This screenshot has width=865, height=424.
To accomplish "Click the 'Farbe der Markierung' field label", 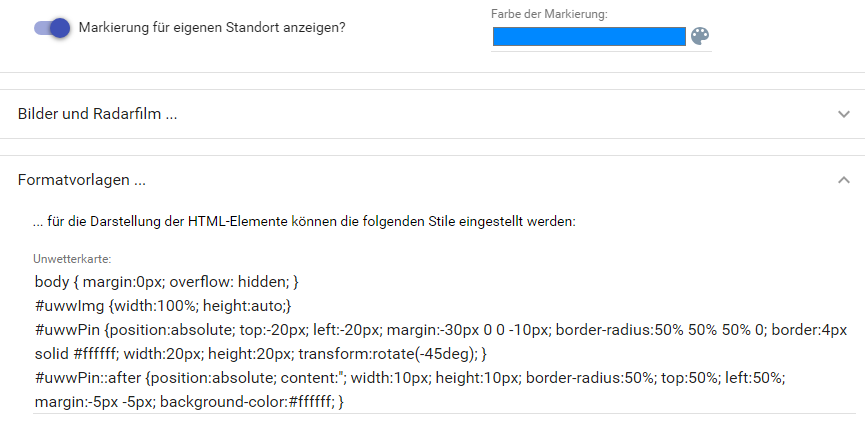I will (x=549, y=14).
